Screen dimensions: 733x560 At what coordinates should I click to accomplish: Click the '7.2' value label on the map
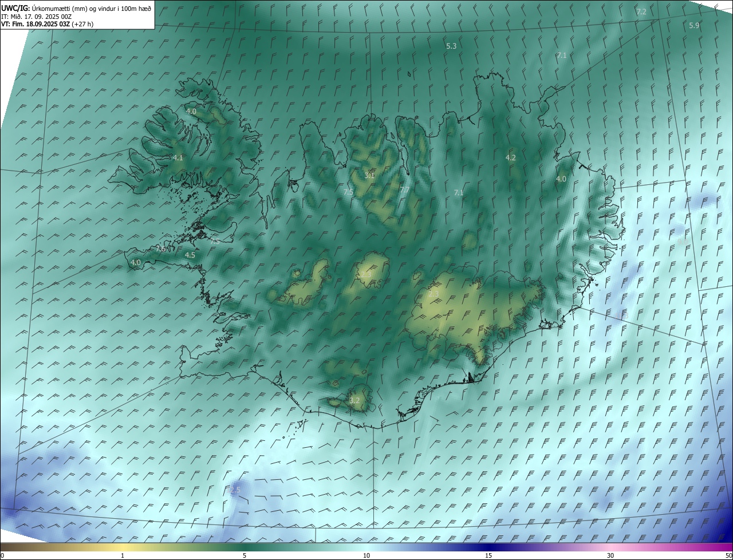[641, 12]
